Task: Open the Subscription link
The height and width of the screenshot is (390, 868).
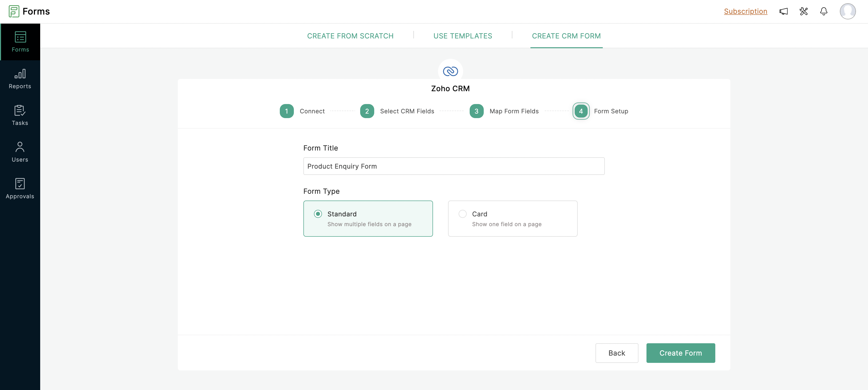Action: click(745, 12)
